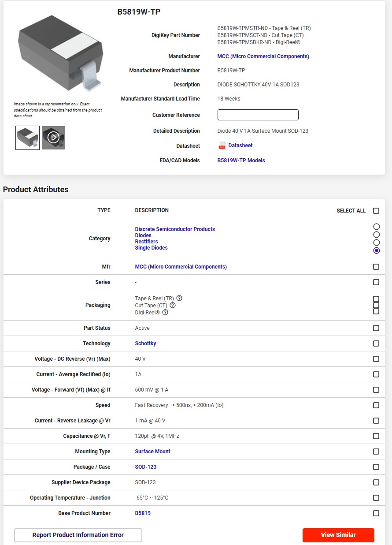Click the DIODE SCHOTTKY 40V 1A SOD123 description

pyautogui.click(x=258, y=85)
